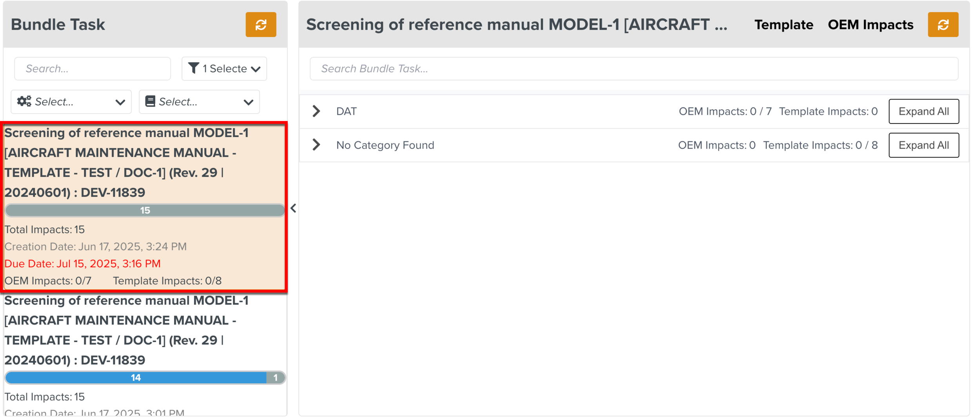Viewport: 980px width, 420px height.
Task: Refresh the screening detail panel
Action: (943, 25)
